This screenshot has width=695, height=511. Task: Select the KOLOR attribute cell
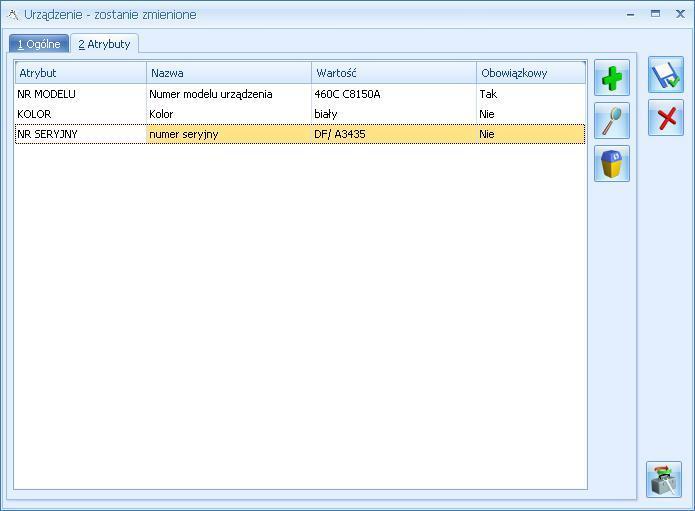(81, 114)
